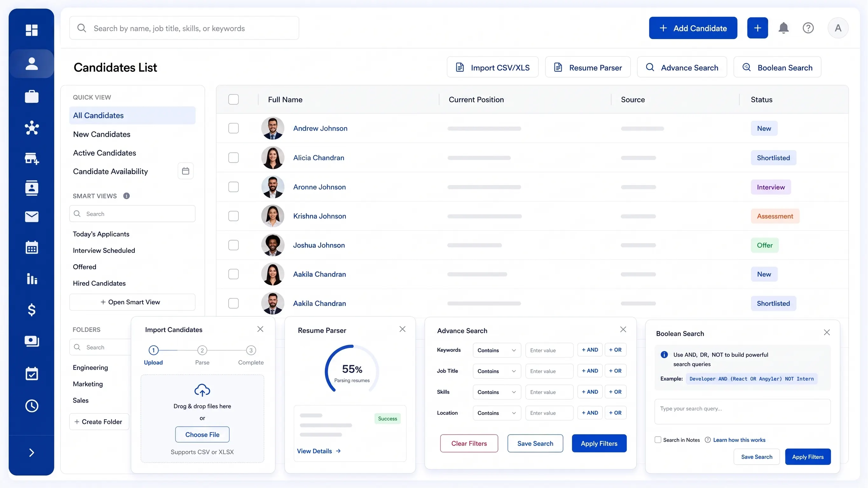
Task: Click step 2 Parse in import stepper
Action: click(x=202, y=356)
